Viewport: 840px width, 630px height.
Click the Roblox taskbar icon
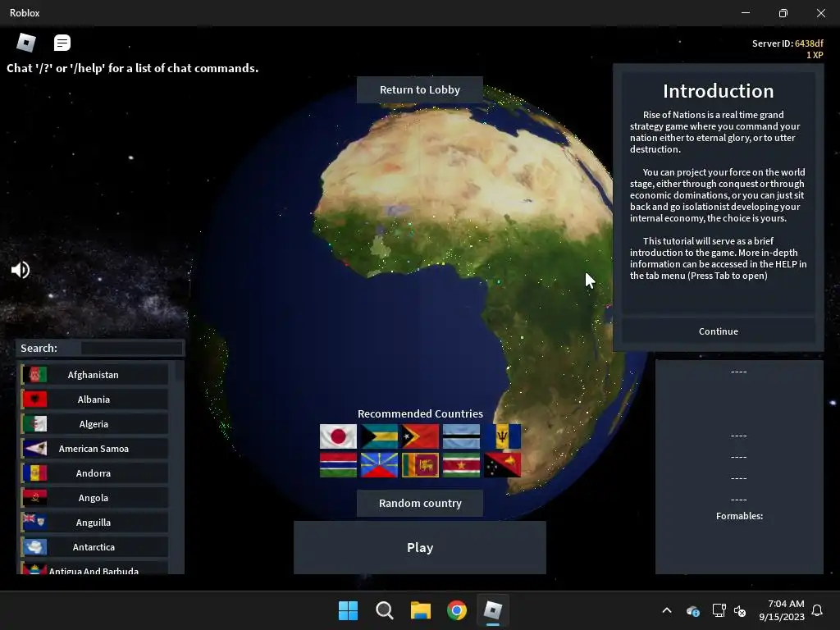point(493,610)
